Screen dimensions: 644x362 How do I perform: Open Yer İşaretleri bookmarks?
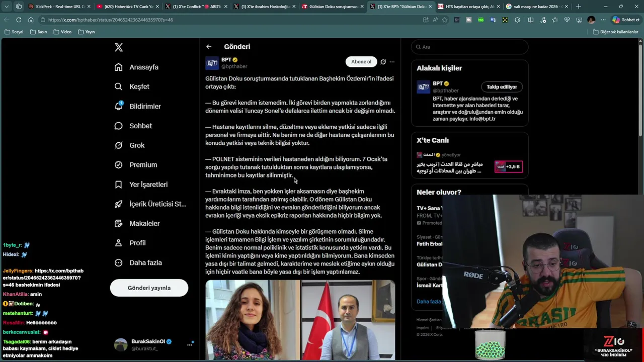tap(141, 185)
